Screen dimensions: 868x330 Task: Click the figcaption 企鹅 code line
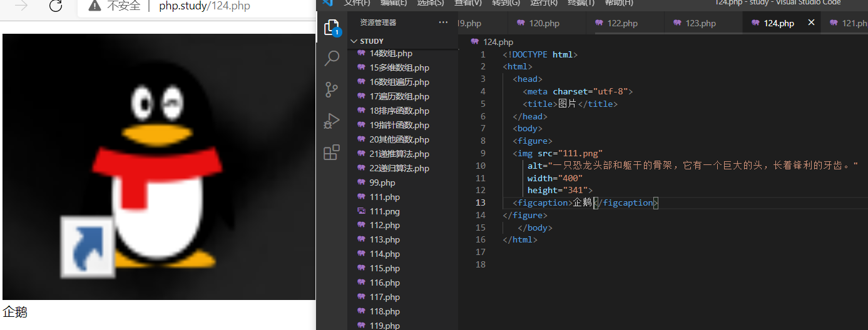point(586,202)
